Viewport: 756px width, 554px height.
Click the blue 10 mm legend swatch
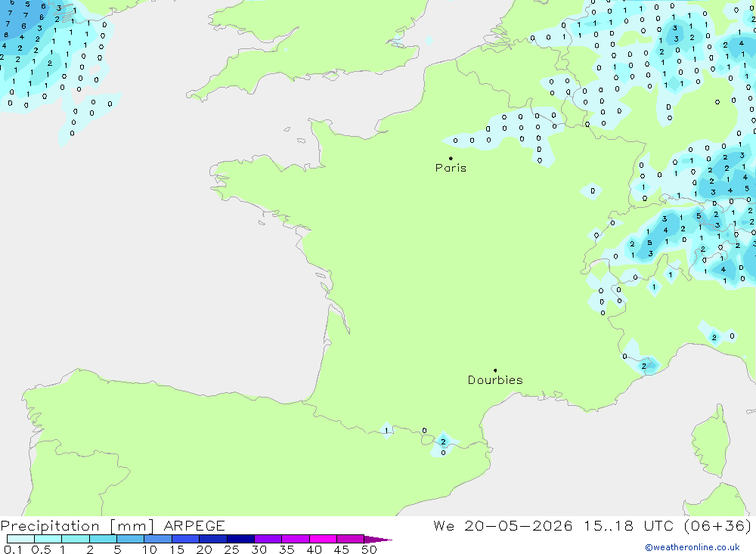158,539
